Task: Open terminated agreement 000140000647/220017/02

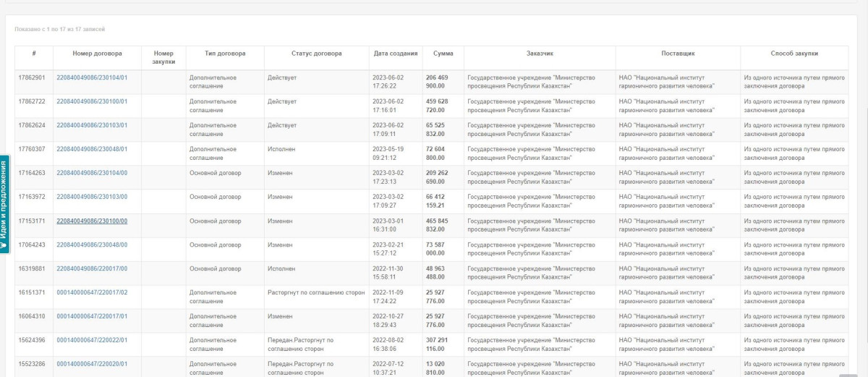Action: click(x=92, y=293)
